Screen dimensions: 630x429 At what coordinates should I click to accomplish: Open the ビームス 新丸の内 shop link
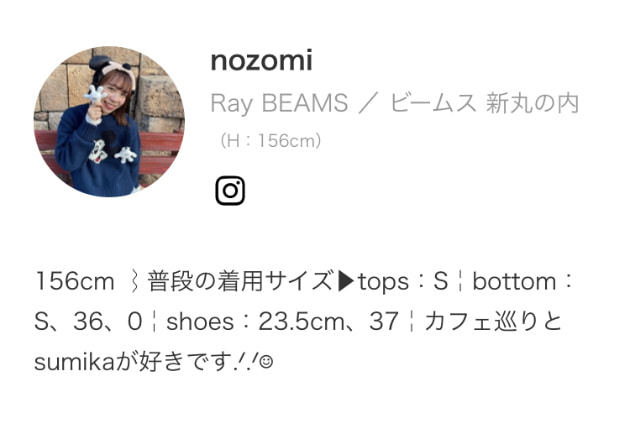(x=484, y=103)
